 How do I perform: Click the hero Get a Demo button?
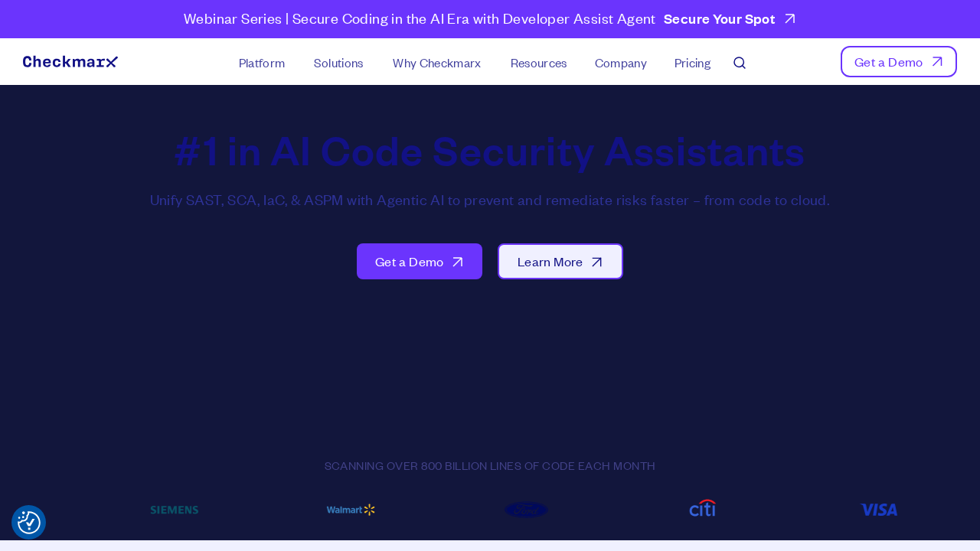(420, 261)
